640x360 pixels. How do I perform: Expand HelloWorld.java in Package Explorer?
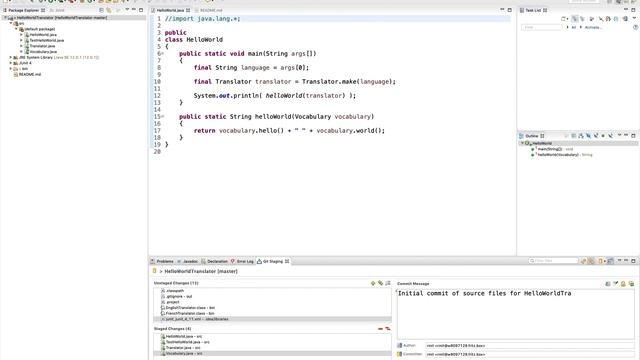(22, 35)
